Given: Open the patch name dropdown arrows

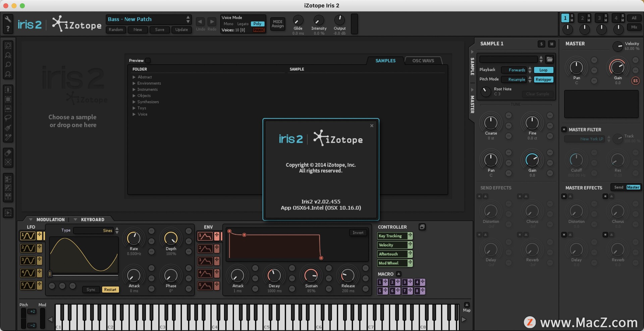Looking at the screenshot, I should click(x=188, y=19).
